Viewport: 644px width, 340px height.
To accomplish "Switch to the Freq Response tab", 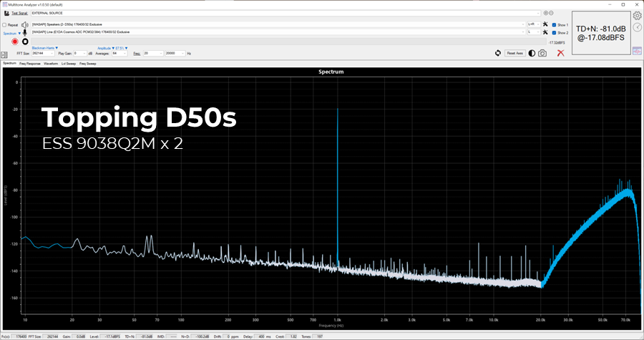I will [x=30, y=64].
